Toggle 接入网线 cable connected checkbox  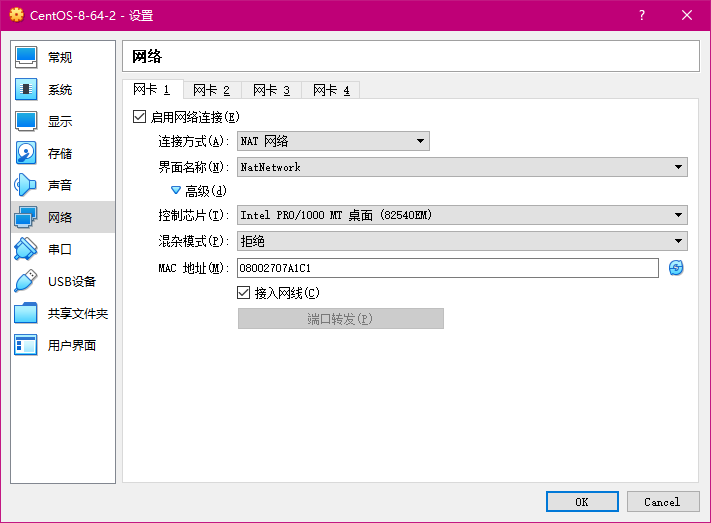243,293
